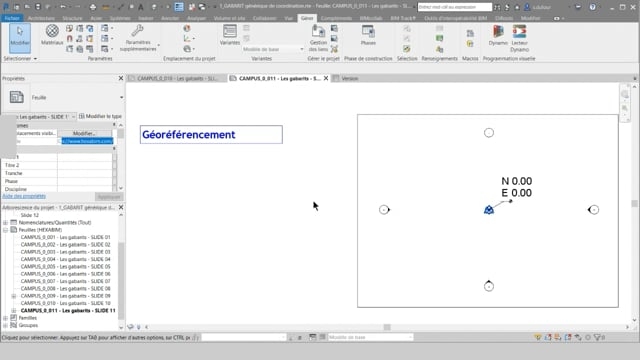The width and height of the screenshot is (640, 360).
Task: Expand CAMPUS_0_009 sheet node
Action: pos(14,296)
